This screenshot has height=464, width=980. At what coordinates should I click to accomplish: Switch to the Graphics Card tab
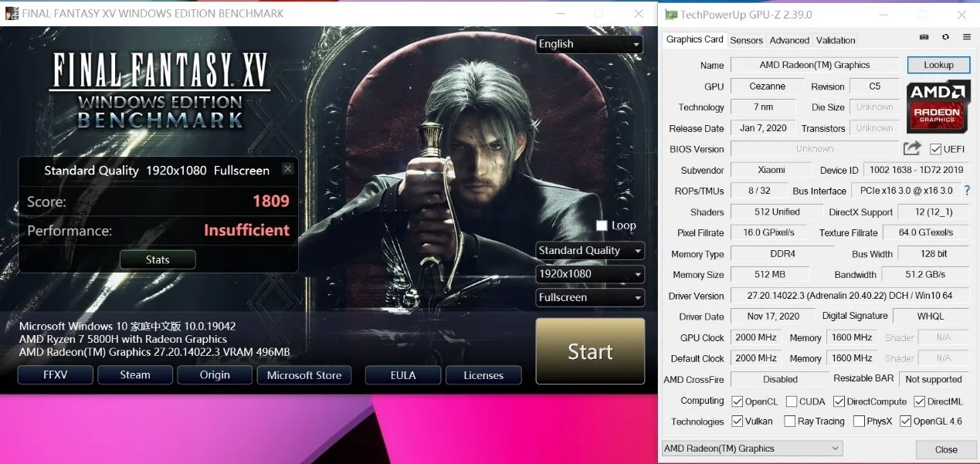[x=695, y=39]
